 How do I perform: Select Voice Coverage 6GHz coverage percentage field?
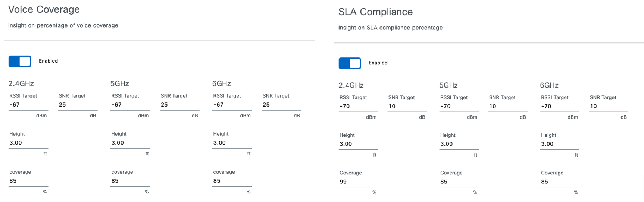click(x=232, y=181)
